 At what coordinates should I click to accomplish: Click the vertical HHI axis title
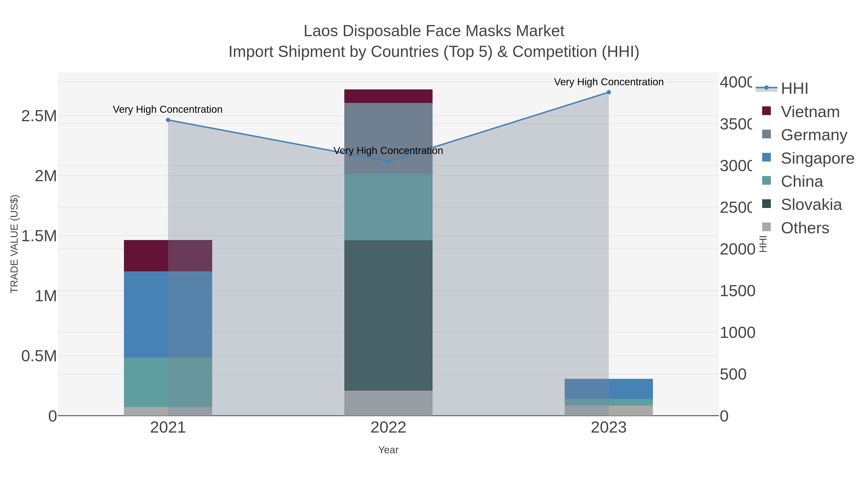pyautogui.click(x=763, y=244)
